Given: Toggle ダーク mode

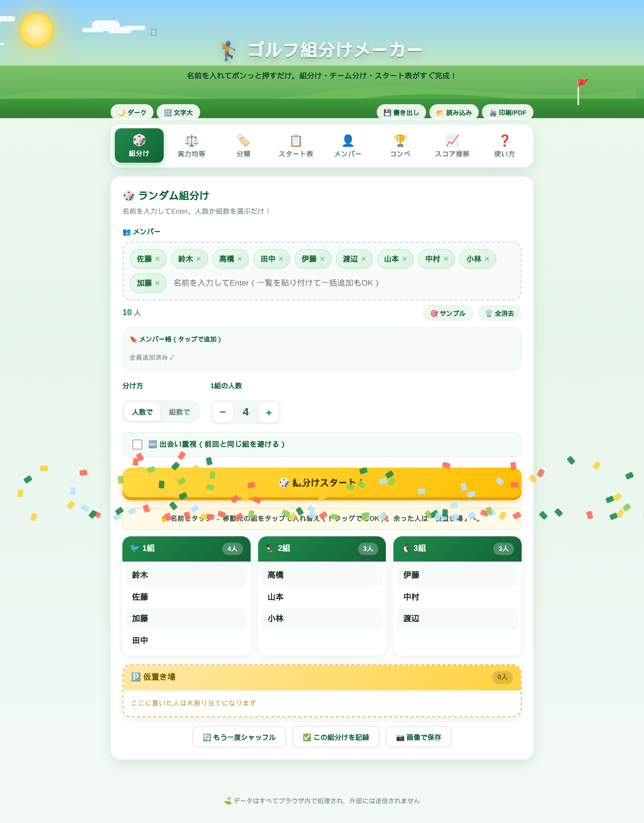Looking at the screenshot, I should 132,112.
